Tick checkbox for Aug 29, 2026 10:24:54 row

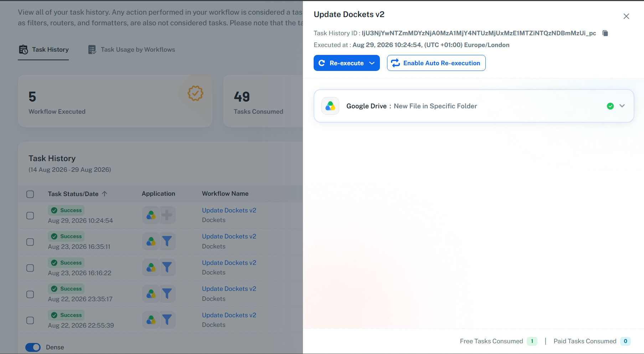pyautogui.click(x=30, y=216)
